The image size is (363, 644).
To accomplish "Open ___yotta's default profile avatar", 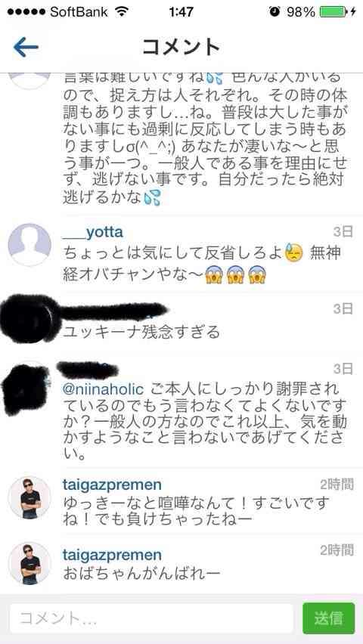I will [x=29, y=245].
